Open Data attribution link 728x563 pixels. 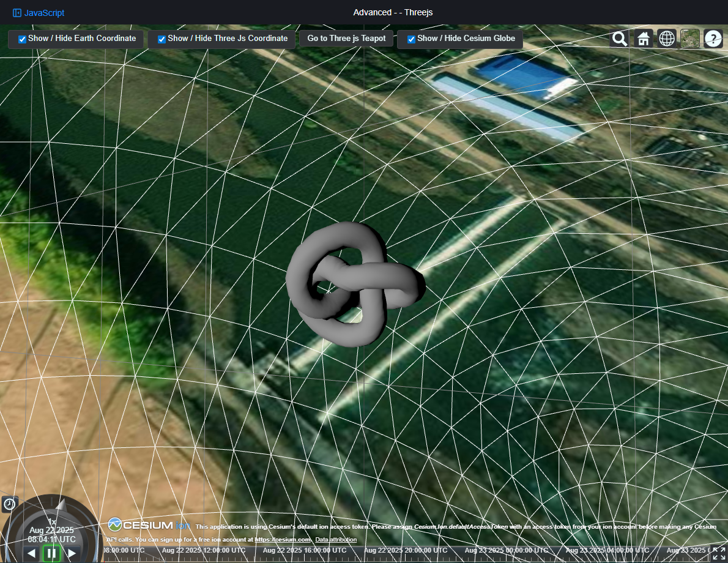point(336,539)
